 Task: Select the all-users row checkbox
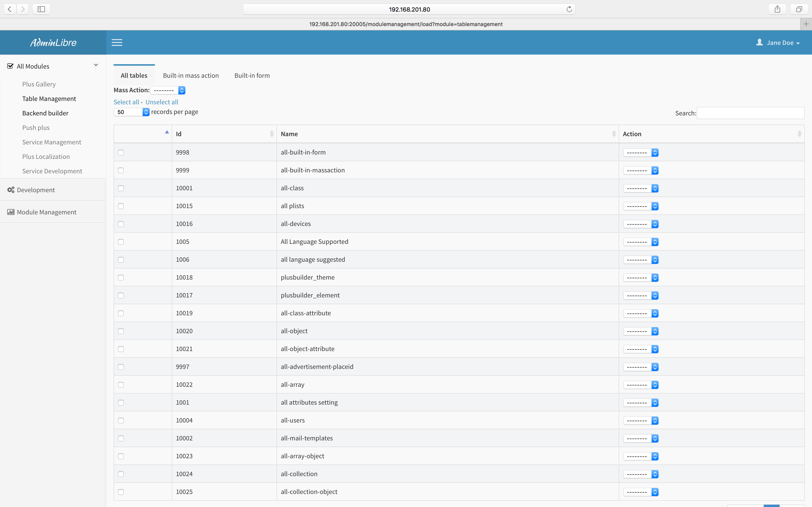121,421
